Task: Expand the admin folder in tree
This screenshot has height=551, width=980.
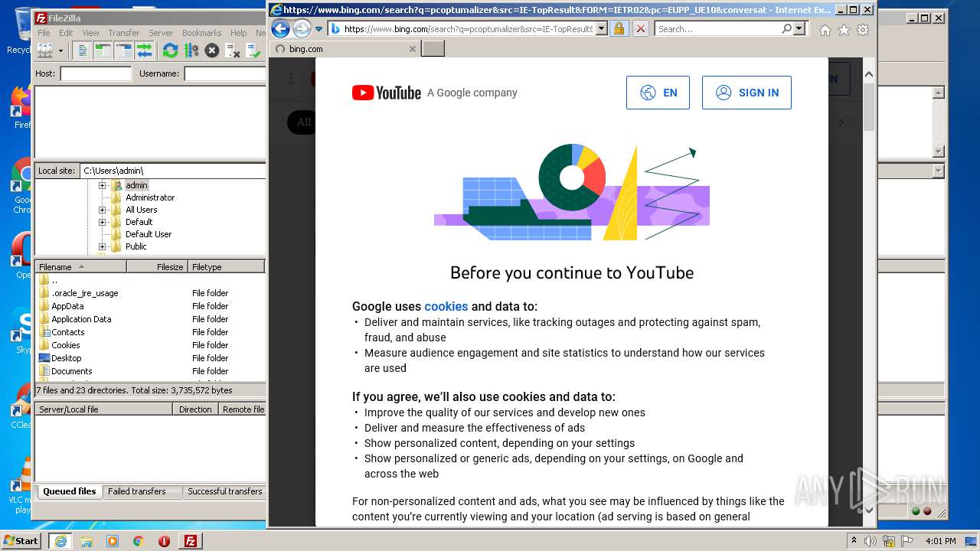Action: tap(103, 185)
